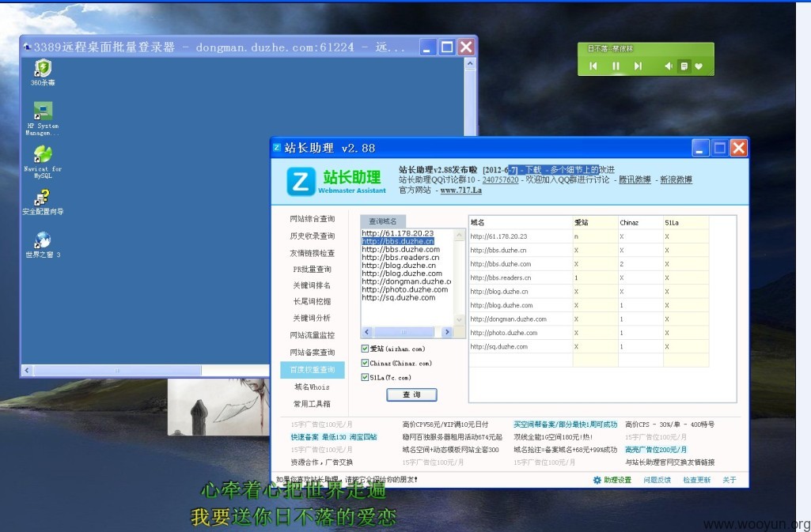Viewport: 811px width, 532px height.
Task: Click http://dongman.duzhe.com in the results table
Action: click(x=509, y=319)
